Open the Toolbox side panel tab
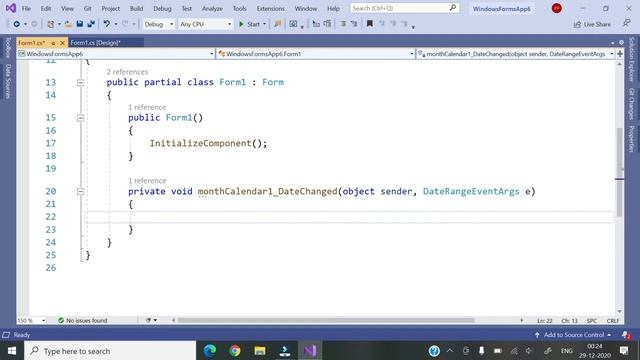 click(x=8, y=47)
